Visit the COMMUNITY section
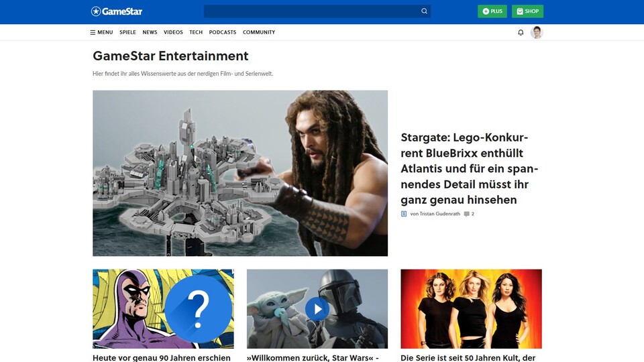Image resolution: width=644 pixels, height=362 pixels. click(259, 32)
